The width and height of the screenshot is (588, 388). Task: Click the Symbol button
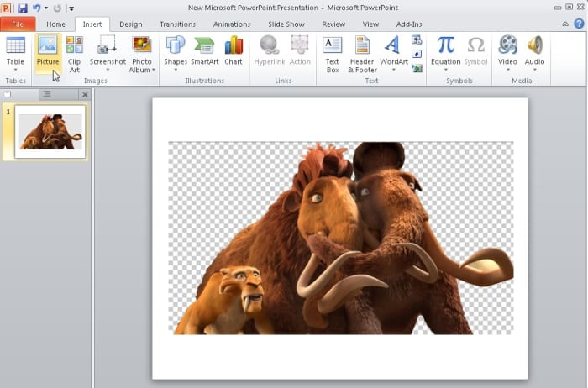tap(475, 50)
